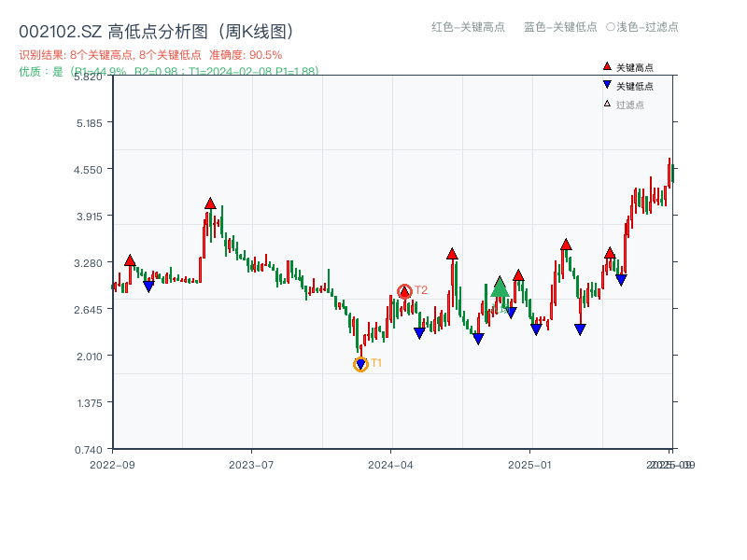747x560 pixels.
Task: Click the y-axis value 3.280
Action: click(x=88, y=263)
